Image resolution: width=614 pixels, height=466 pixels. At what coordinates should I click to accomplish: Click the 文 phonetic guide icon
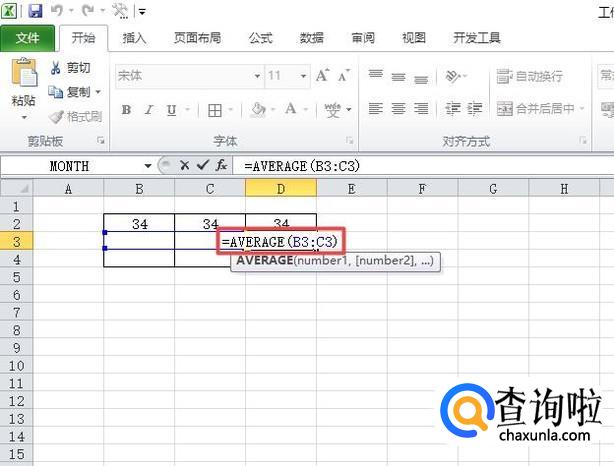click(332, 110)
